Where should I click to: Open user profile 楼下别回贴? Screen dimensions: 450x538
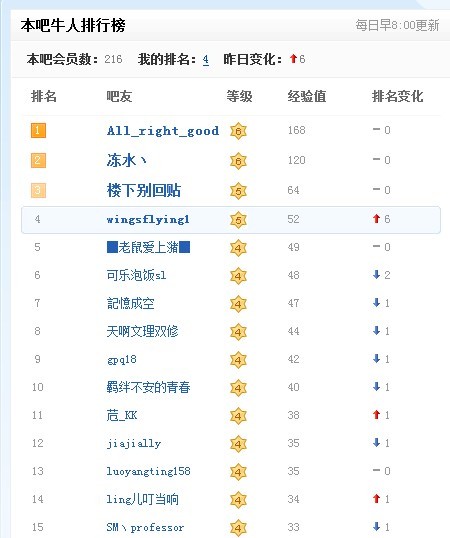pyautogui.click(x=144, y=190)
